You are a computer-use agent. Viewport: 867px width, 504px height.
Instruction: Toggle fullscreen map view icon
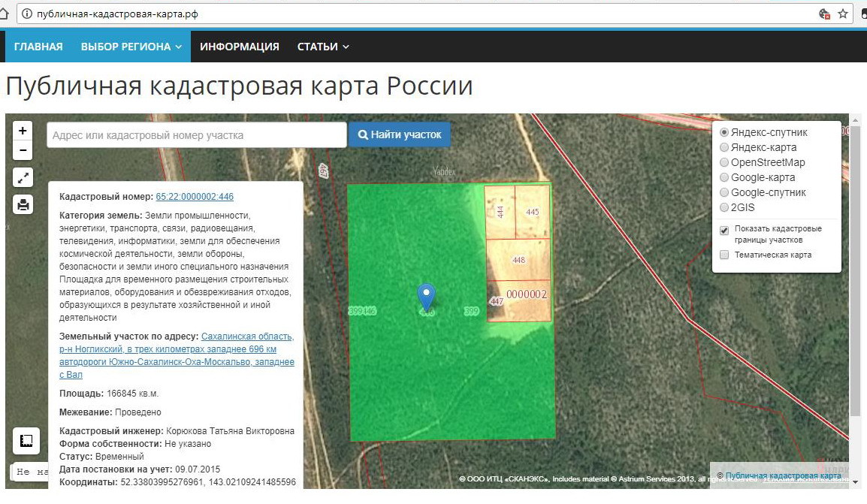click(x=23, y=178)
